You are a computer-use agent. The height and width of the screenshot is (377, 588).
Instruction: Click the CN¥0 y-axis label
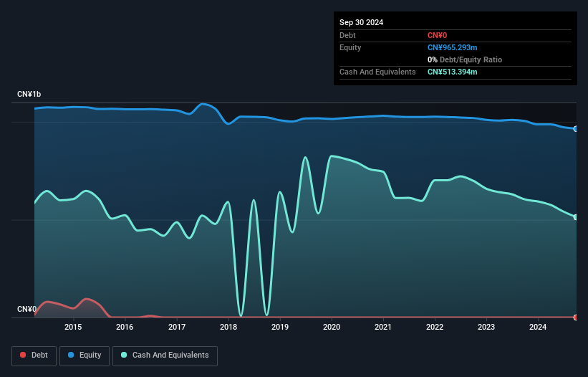point(26,309)
